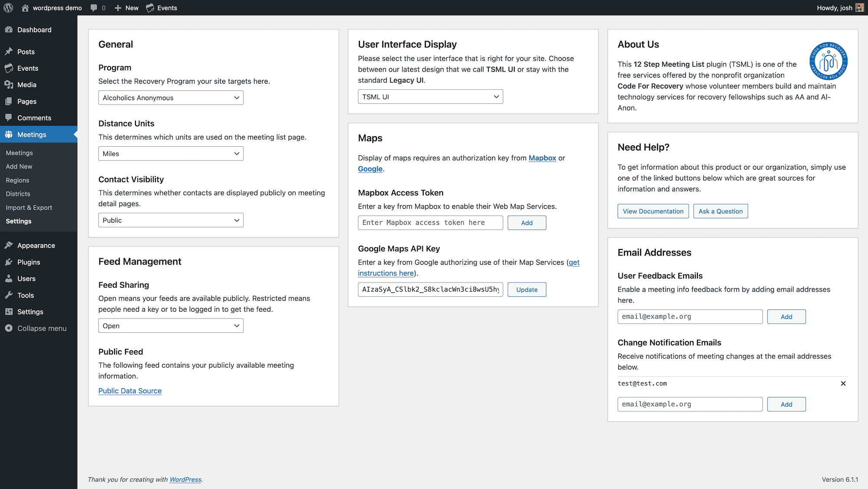This screenshot has width=868, height=489.
Task: Open the Media library icon
Action: click(x=10, y=85)
